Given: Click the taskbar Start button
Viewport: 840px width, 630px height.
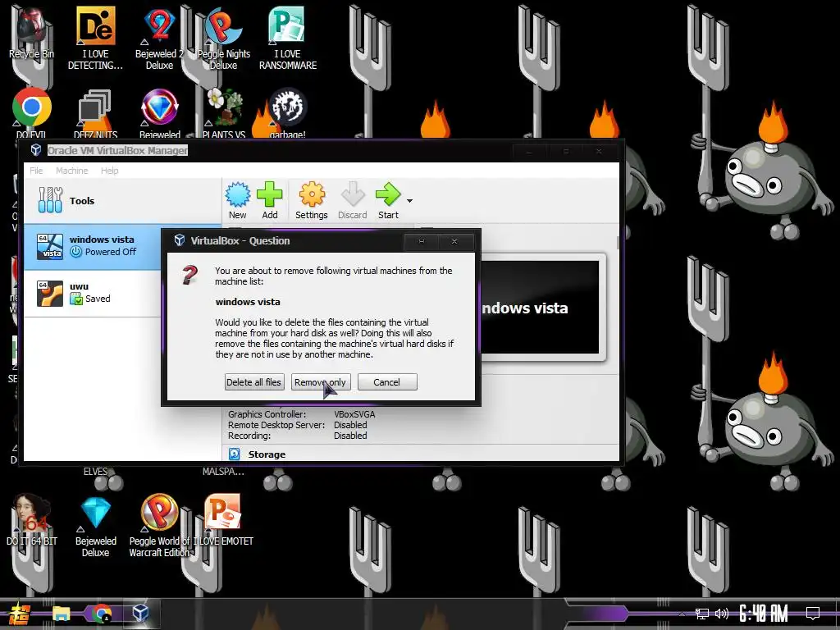Looking at the screenshot, I should [x=20, y=614].
